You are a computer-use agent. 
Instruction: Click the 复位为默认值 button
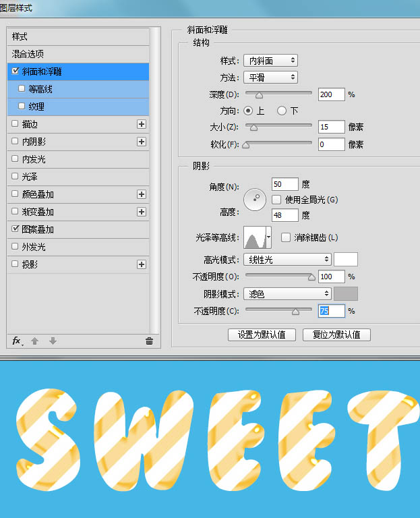pyautogui.click(x=336, y=335)
